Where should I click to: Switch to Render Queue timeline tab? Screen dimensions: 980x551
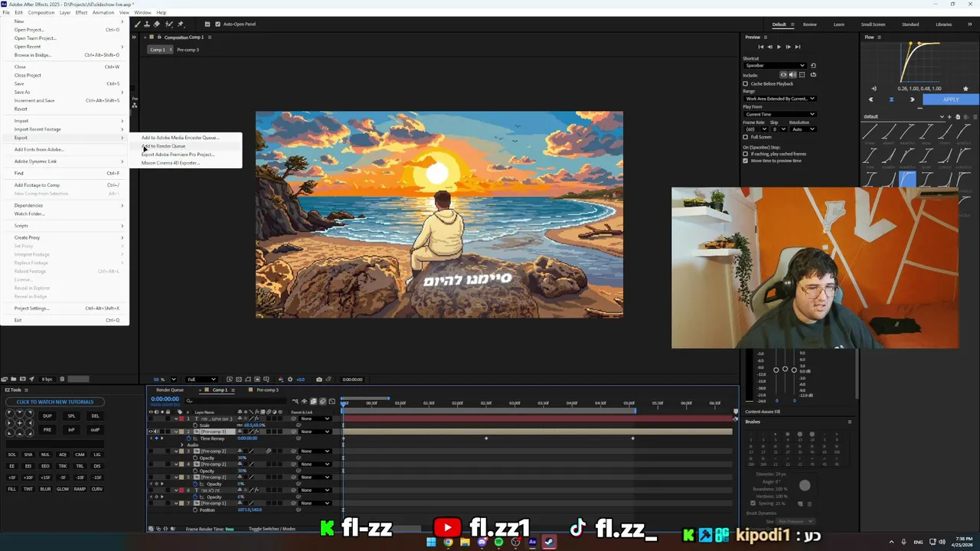170,390
